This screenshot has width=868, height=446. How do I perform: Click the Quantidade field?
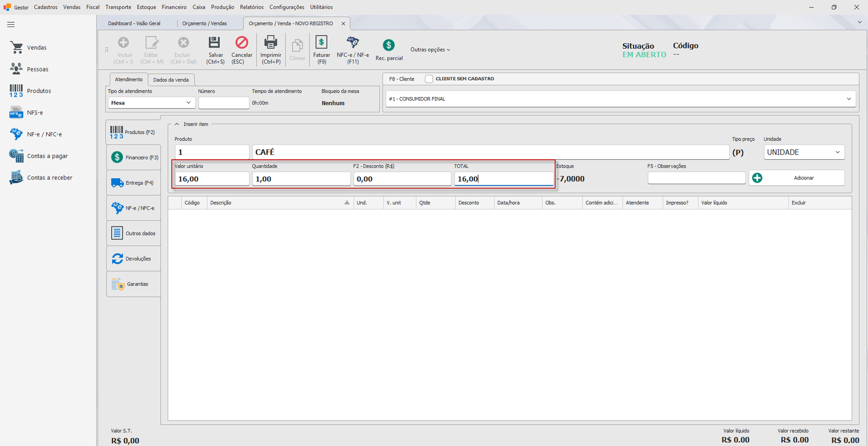301,179
